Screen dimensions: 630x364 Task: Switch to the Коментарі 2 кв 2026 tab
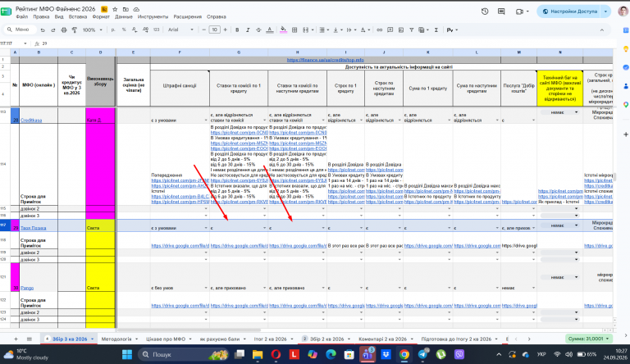[382, 339]
